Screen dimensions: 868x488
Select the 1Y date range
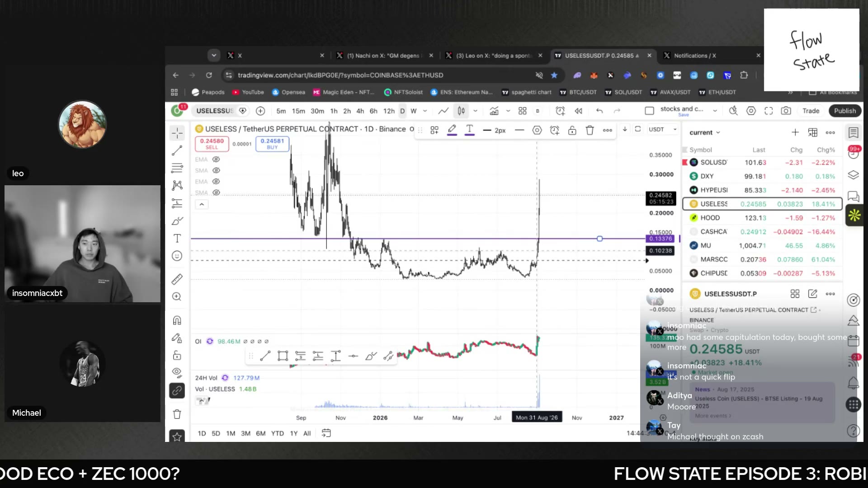click(x=294, y=433)
